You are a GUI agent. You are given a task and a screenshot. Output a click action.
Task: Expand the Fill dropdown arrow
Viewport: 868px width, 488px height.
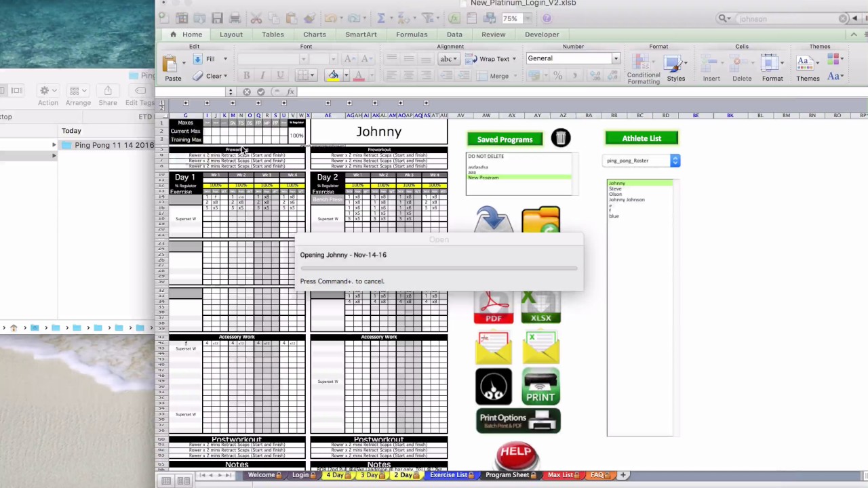(x=225, y=59)
